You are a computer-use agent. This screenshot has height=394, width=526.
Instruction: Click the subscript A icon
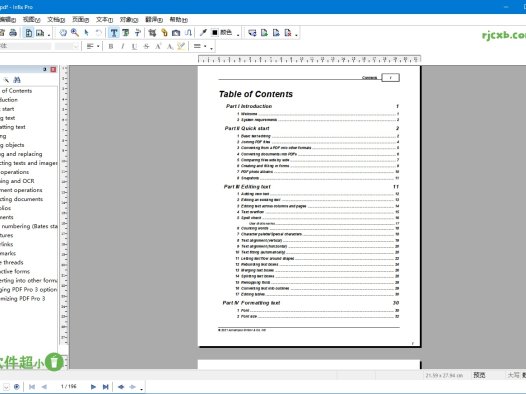[170, 46]
